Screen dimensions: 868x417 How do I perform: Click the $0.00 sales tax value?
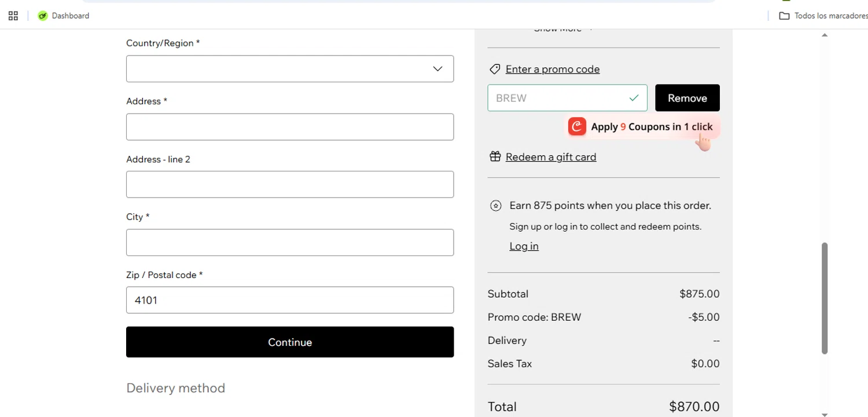[x=705, y=364]
